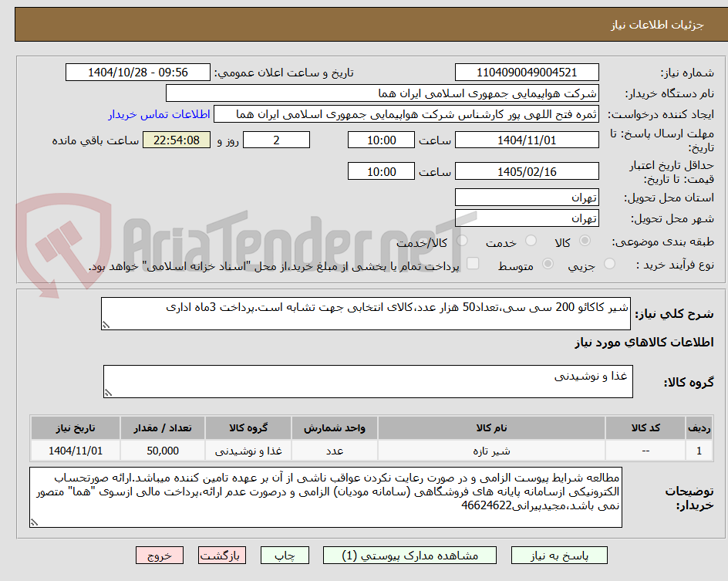Click the need number field 1104090049004521
The image size is (728, 581).
(x=525, y=70)
